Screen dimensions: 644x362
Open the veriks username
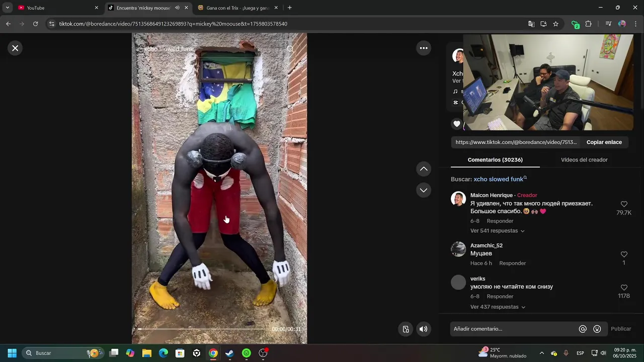tap(478, 279)
